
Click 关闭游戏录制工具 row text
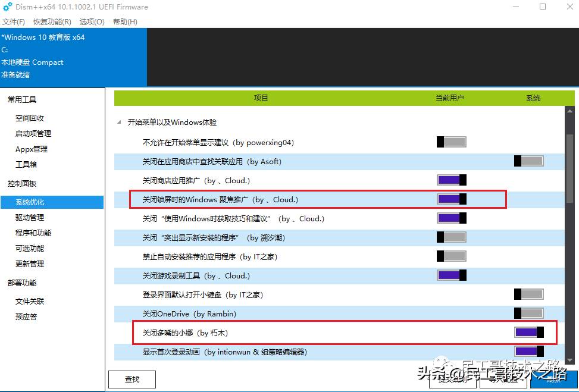coord(196,276)
